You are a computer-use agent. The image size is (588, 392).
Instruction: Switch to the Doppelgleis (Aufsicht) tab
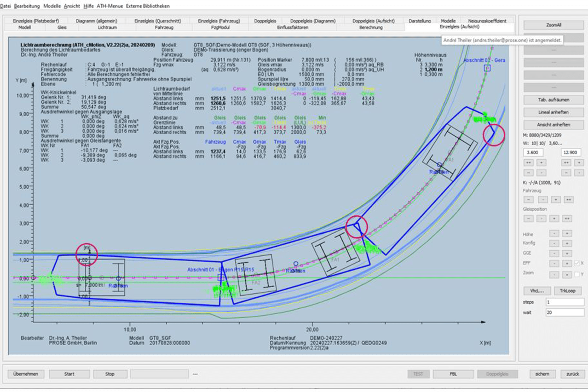coord(373,21)
